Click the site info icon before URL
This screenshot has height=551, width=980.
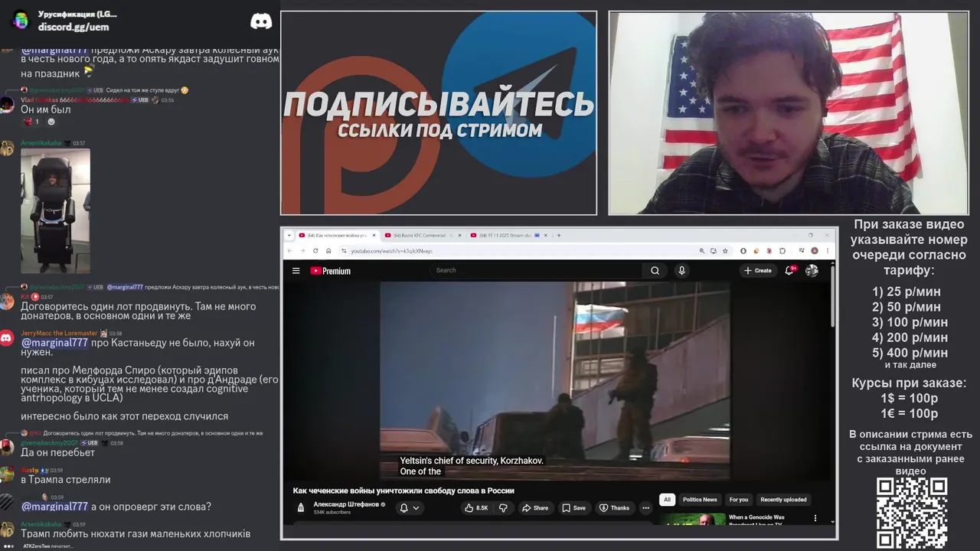coord(344,251)
